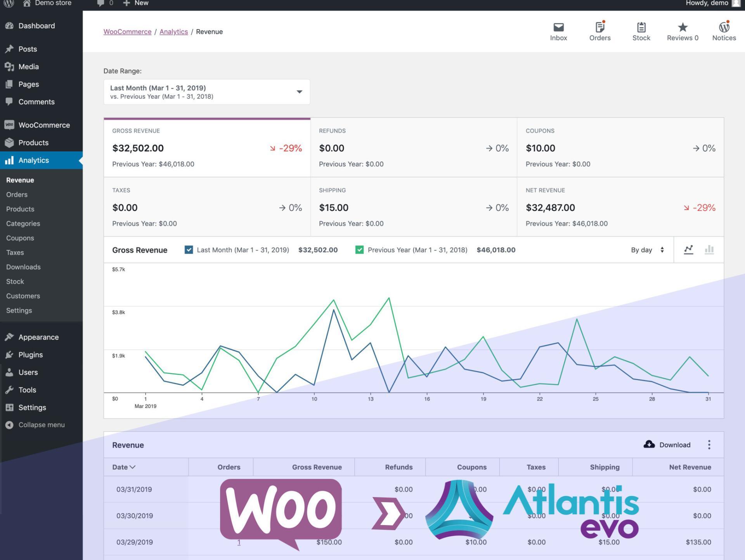
Task: Select Analytics menu item in breadcrumb
Action: (x=173, y=31)
